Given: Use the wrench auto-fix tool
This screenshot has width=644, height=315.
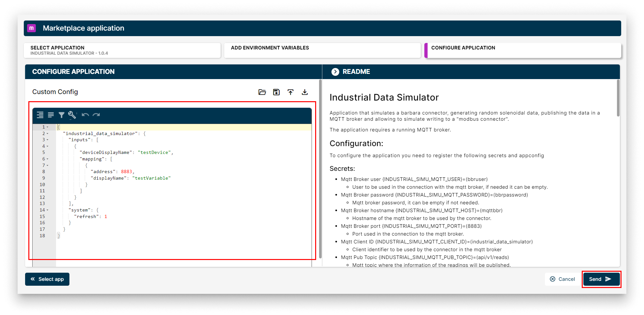Looking at the screenshot, I should [x=72, y=115].
